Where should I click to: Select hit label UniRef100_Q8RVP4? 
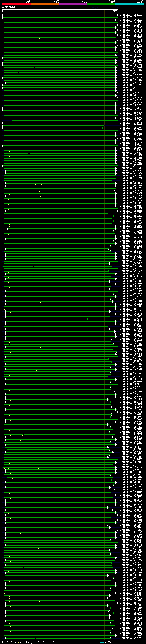[x=131, y=53]
